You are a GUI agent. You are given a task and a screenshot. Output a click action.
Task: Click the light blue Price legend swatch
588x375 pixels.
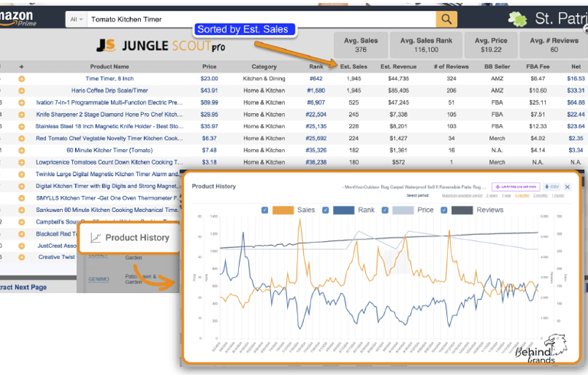(x=403, y=210)
